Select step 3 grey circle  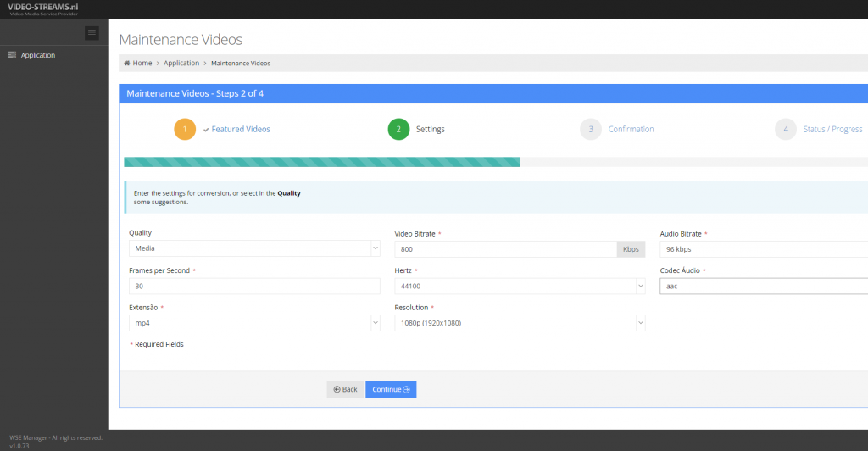[x=591, y=129]
